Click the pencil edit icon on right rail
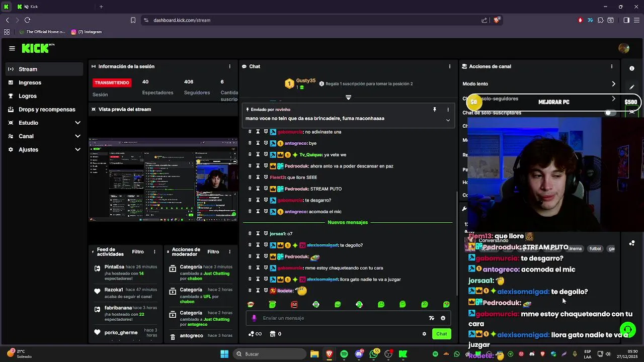This screenshot has height=362, width=644. [x=632, y=87]
